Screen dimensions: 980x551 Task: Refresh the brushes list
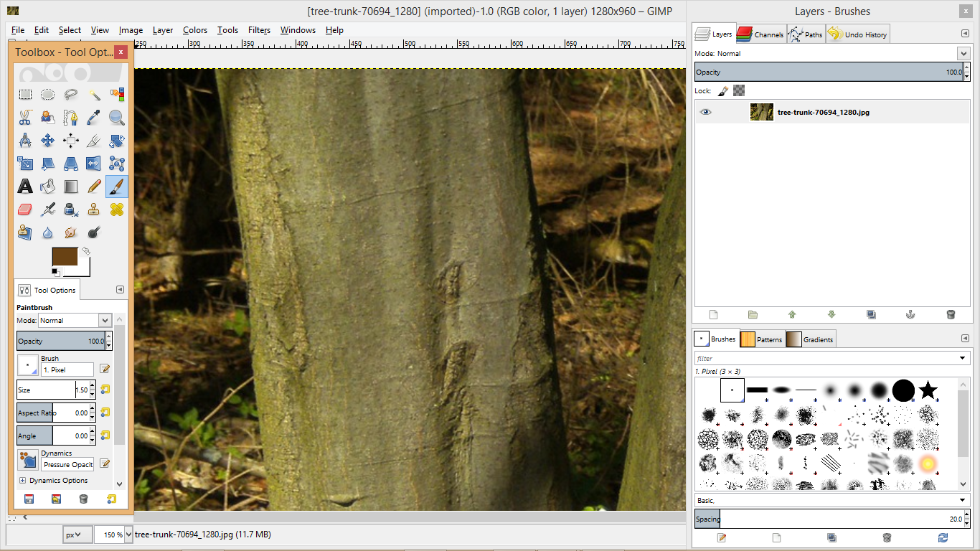click(x=943, y=537)
